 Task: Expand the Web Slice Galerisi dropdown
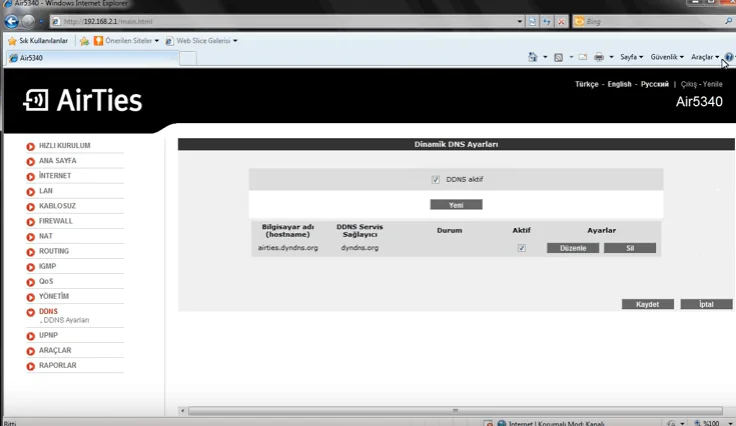235,41
